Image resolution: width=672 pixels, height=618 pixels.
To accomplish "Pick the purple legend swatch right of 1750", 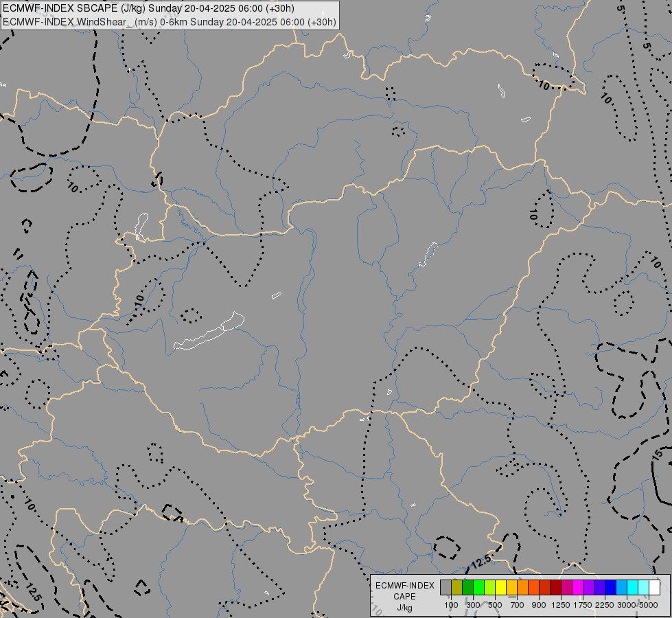I will pos(588,588).
